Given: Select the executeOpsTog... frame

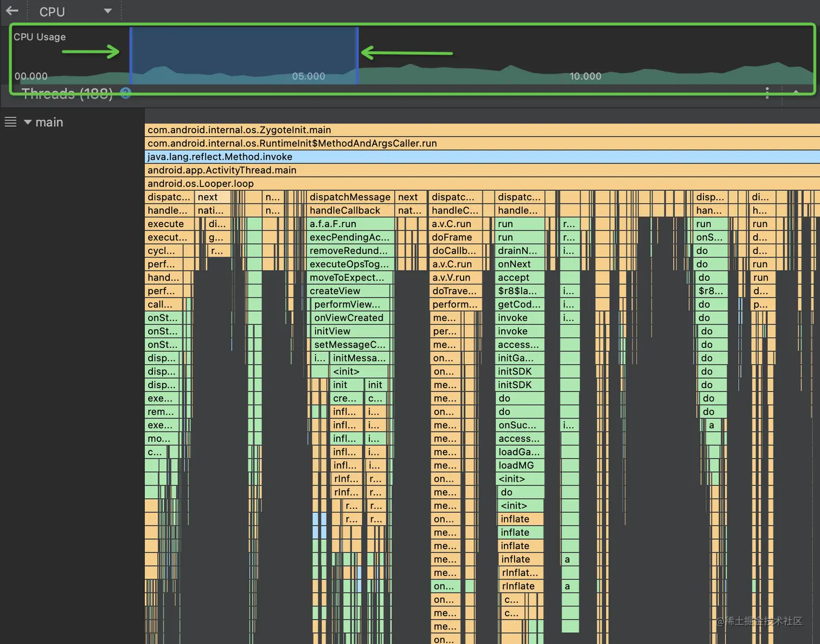Looking at the screenshot, I should pos(350,264).
